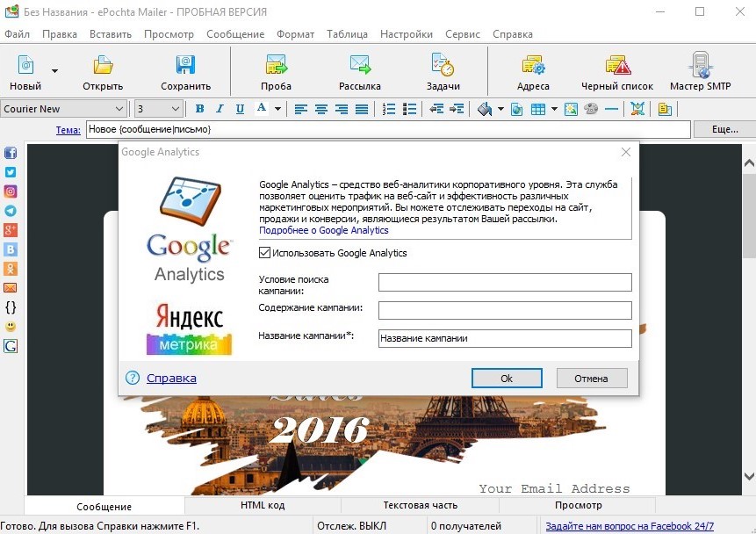Switch to the HTML код tab
Viewport: 756px width, 534px height.
263,505
